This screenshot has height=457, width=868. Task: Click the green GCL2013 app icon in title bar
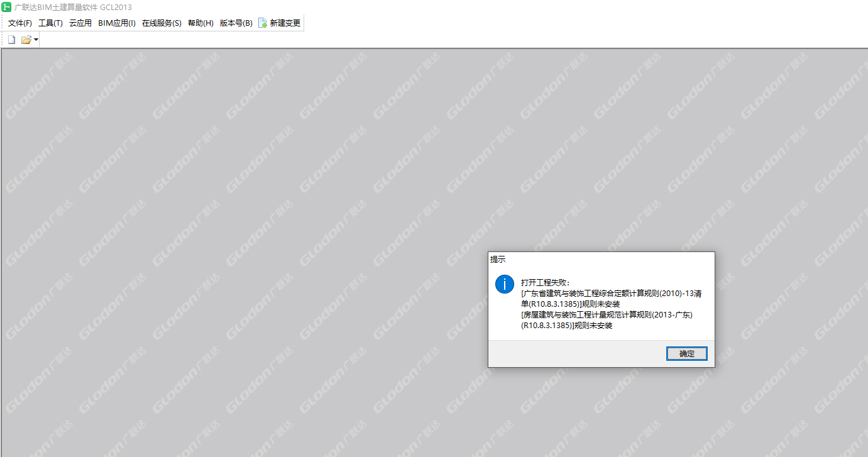point(7,6)
